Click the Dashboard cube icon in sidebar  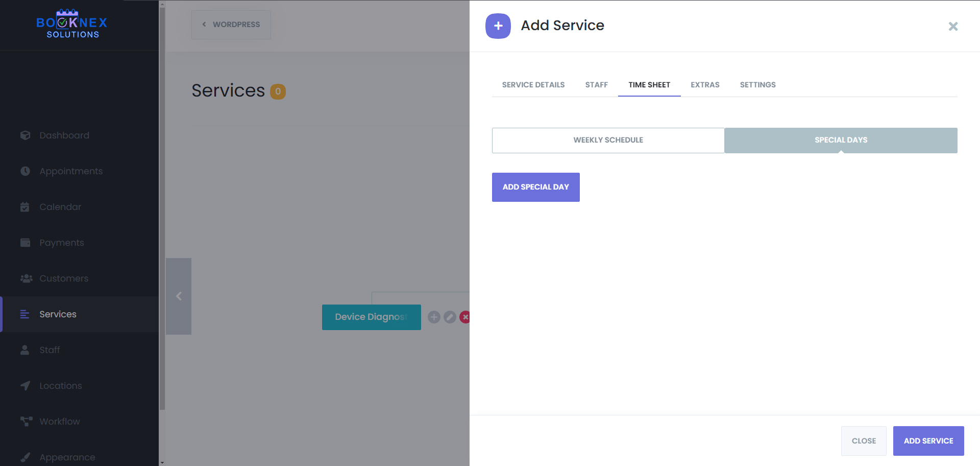coord(25,135)
